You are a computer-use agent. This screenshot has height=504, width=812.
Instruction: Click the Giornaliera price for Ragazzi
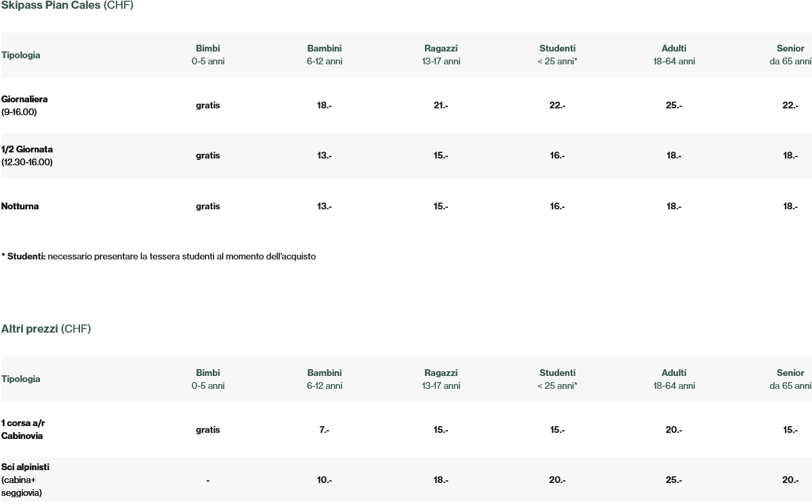click(x=441, y=106)
